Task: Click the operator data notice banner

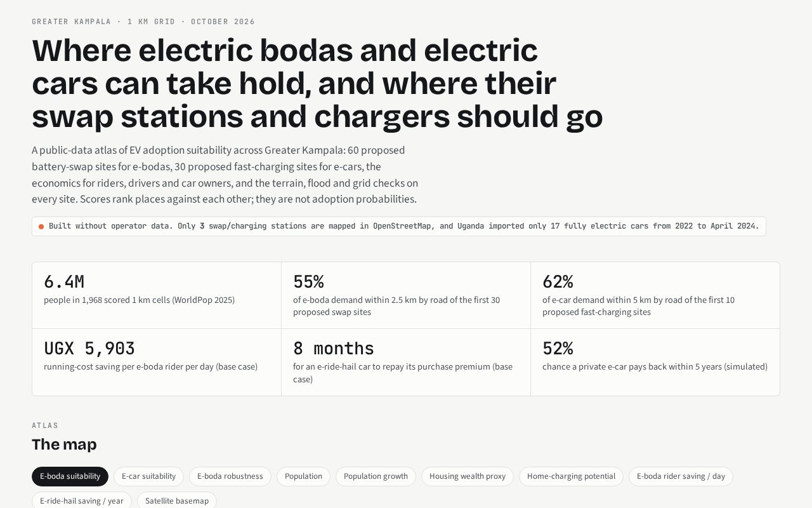Action: (399, 226)
